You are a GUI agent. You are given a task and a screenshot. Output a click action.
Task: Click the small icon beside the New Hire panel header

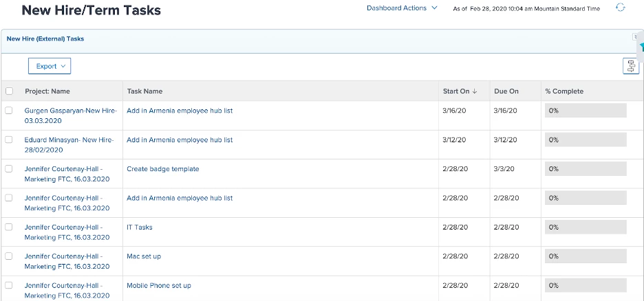pos(635,36)
